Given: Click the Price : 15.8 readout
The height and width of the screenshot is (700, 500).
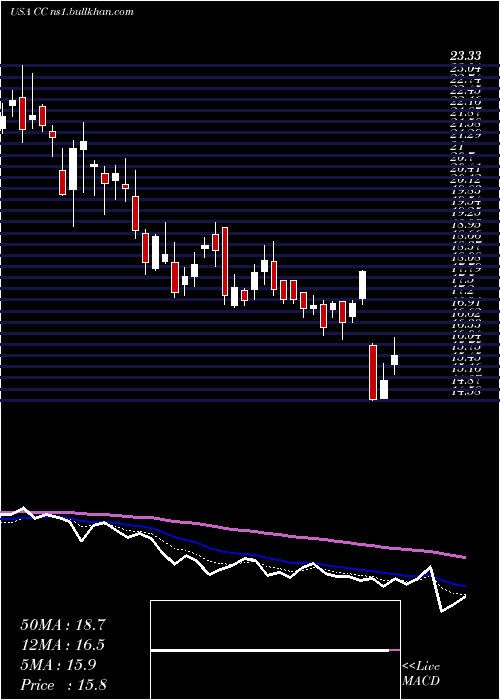Looking at the screenshot, I should click(x=64, y=685).
